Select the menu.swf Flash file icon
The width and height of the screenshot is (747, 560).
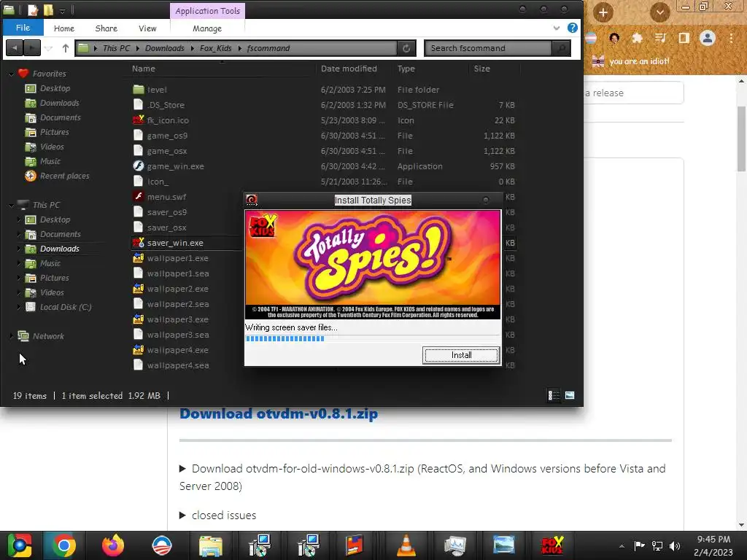138,196
